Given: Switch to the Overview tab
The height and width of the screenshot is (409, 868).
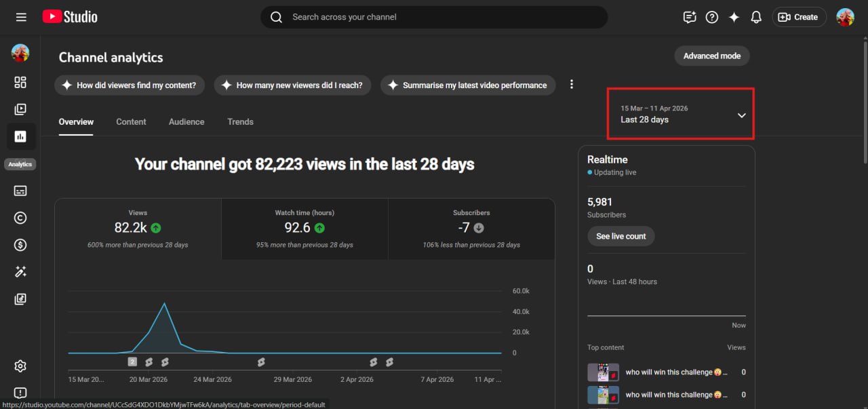Looking at the screenshot, I should 76,122.
